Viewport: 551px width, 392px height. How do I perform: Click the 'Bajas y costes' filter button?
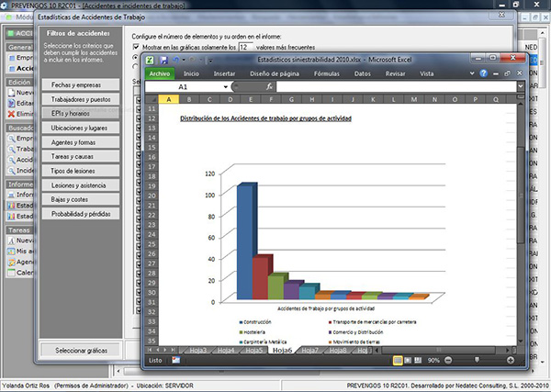pos(81,199)
